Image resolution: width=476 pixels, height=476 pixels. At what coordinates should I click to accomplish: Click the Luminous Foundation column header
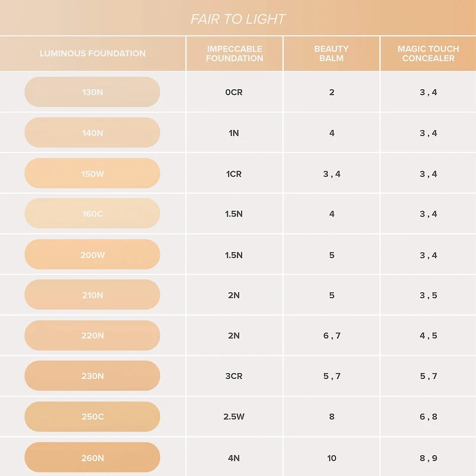93,54
